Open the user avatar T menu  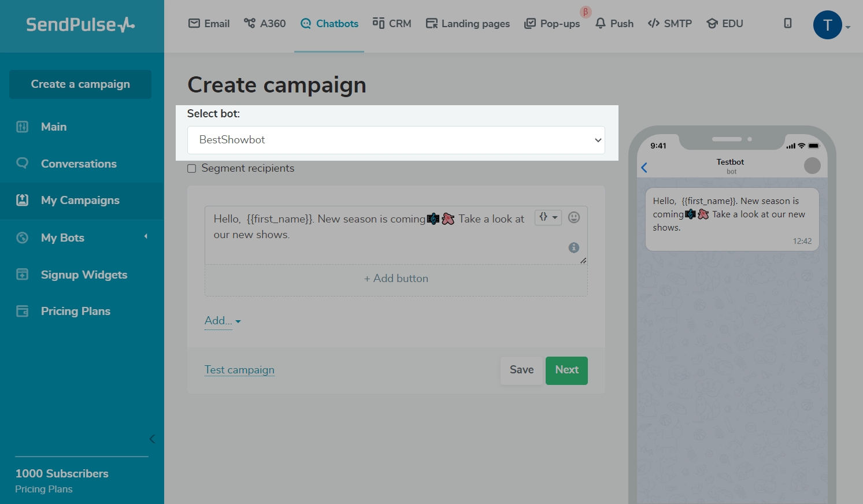click(x=828, y=25)
